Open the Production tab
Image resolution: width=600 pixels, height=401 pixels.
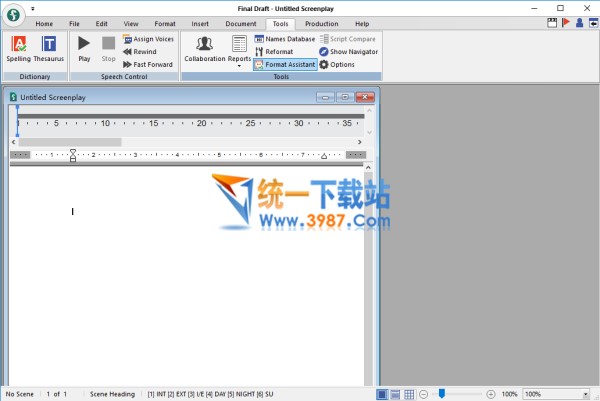[321, 24]
